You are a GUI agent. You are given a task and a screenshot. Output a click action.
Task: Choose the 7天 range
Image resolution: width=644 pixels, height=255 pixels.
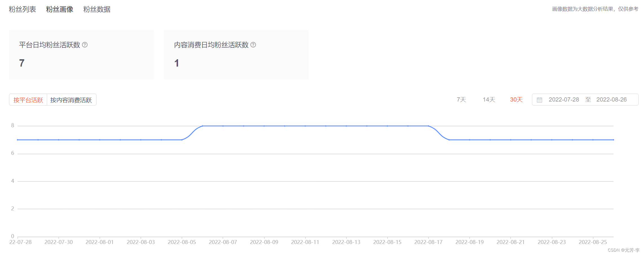click(461, 100)
